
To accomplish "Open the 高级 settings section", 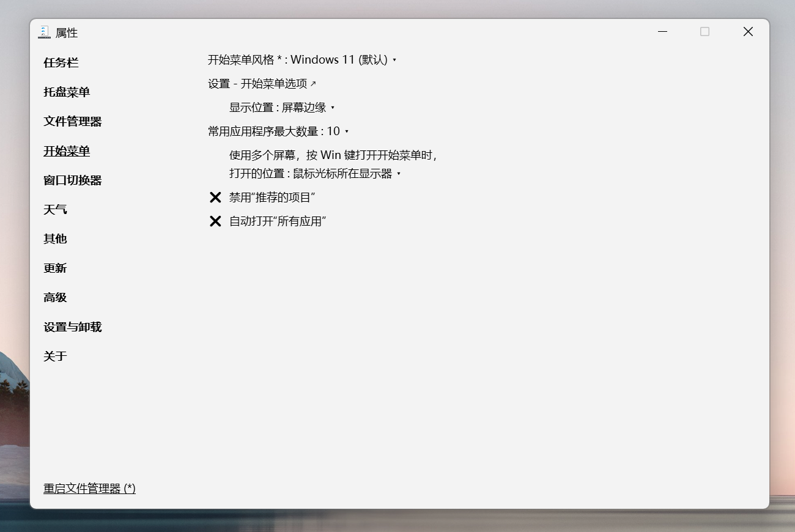I will [x=55, y=298].
